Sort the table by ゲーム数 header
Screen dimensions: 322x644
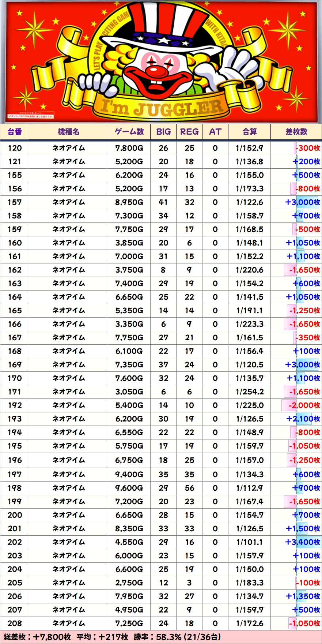[x=129, y=132]
